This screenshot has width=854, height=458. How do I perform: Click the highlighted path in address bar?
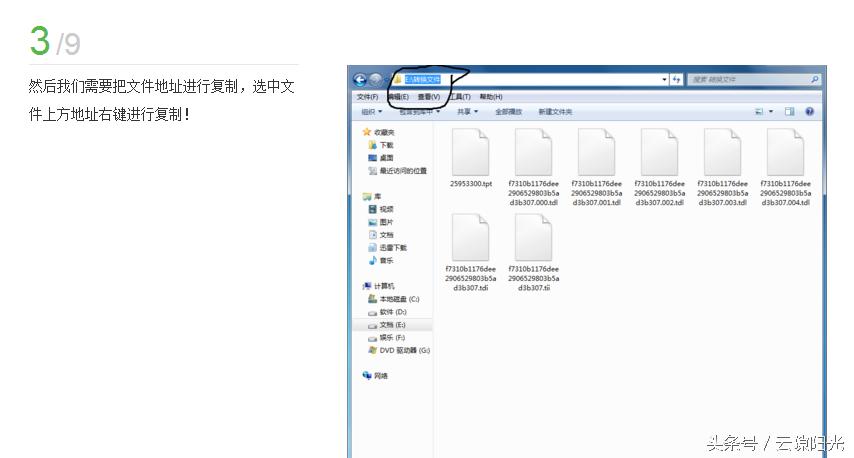[x=422, y=80]
